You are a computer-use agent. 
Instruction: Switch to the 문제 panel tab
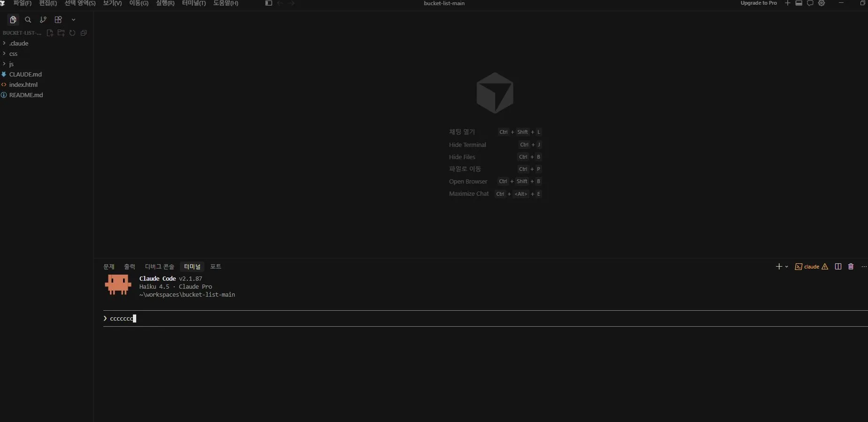[x=109, y=267]
